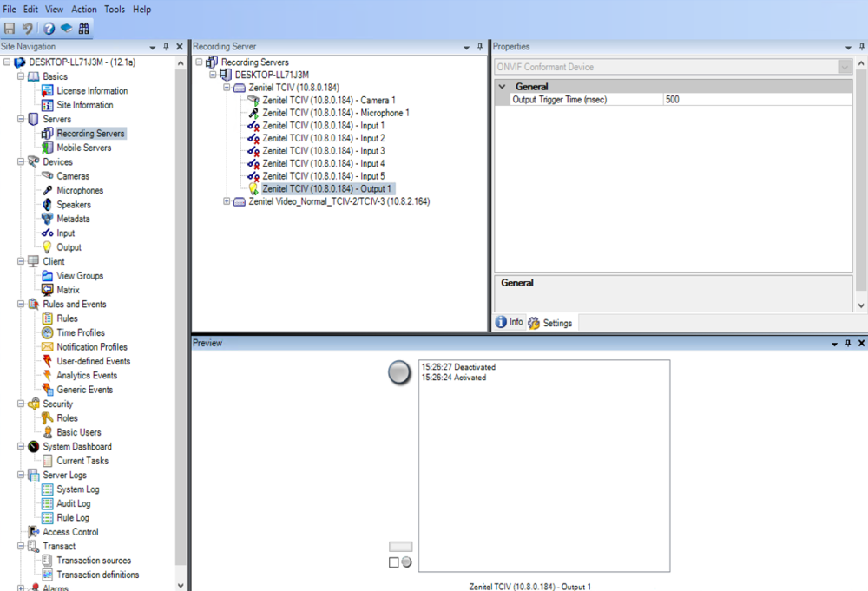Tick the small checkbox at preview bottom
Image resolution: width=868 pixels, height=591 pixels.
(x=393, y=562)
